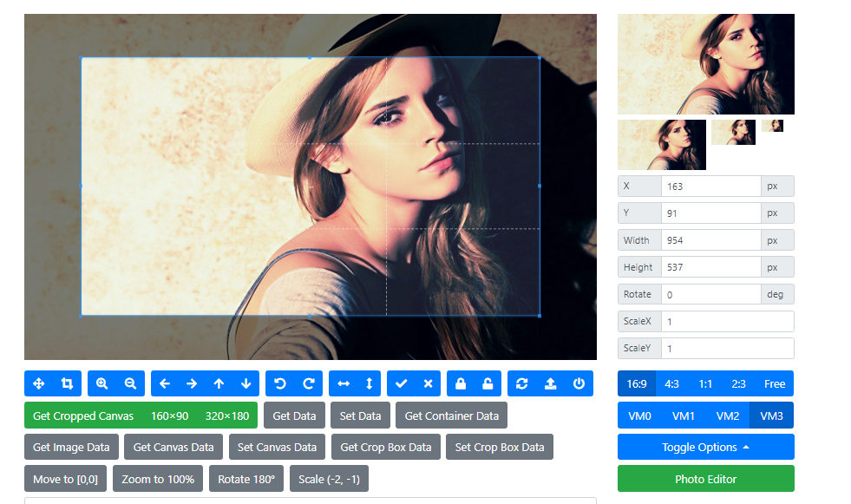This screenshot has width=851, height=504.
Task: Apply crop with checkmark icon
Action: tap(401, 383)
